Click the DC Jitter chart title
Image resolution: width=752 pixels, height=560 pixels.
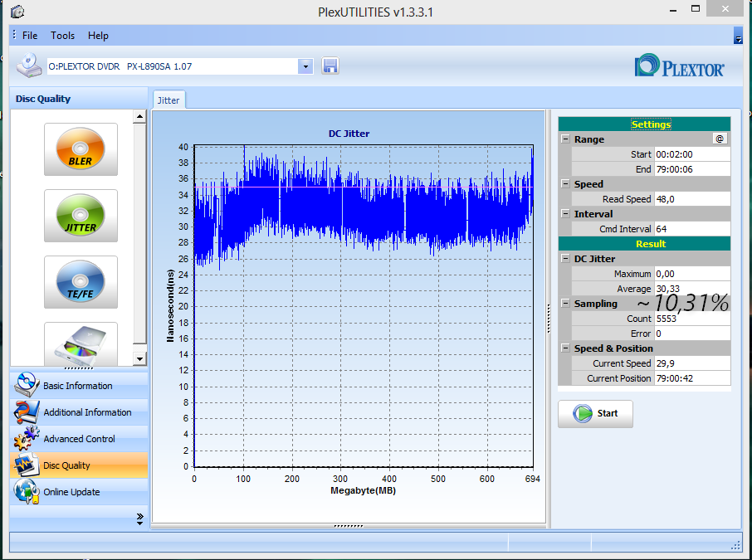point(349,134)
